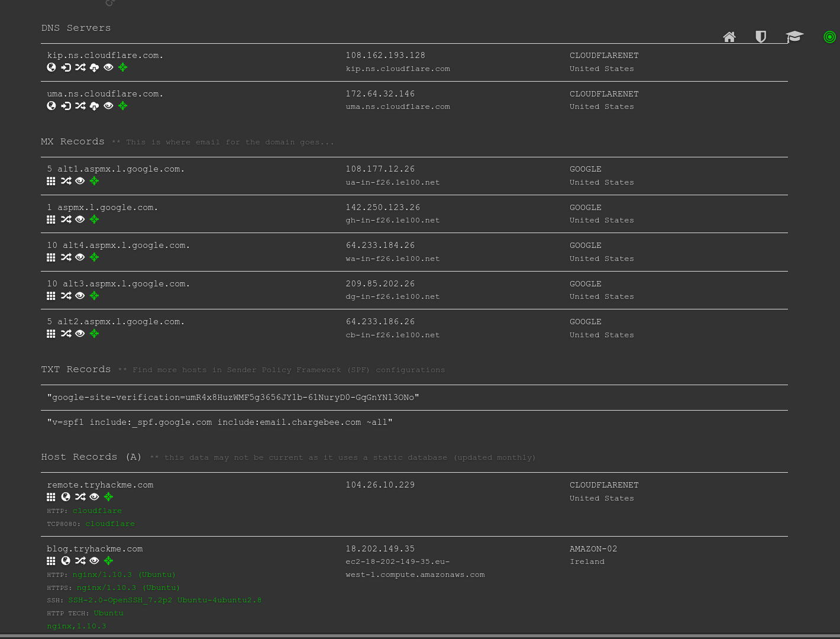840x639 pixels.
Task: Click the IP address 18.202.149.35
Action: click(380, 549)
